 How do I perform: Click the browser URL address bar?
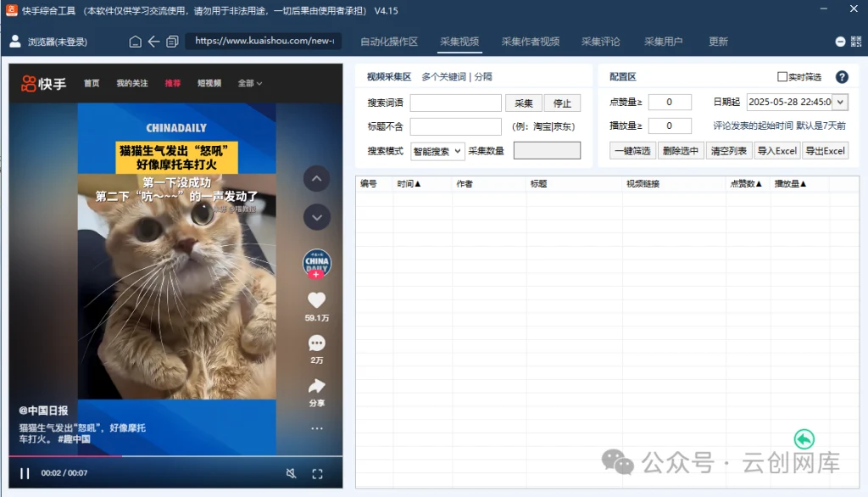point(264,41)
